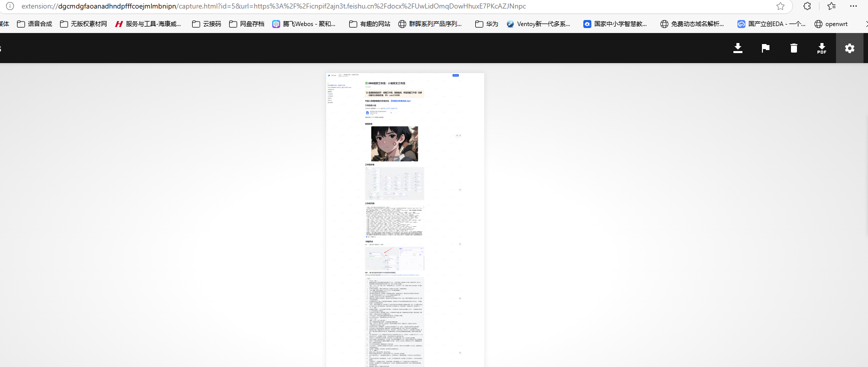Open the 免费动态域名解析 bookmark

click(x=692, y=24)
